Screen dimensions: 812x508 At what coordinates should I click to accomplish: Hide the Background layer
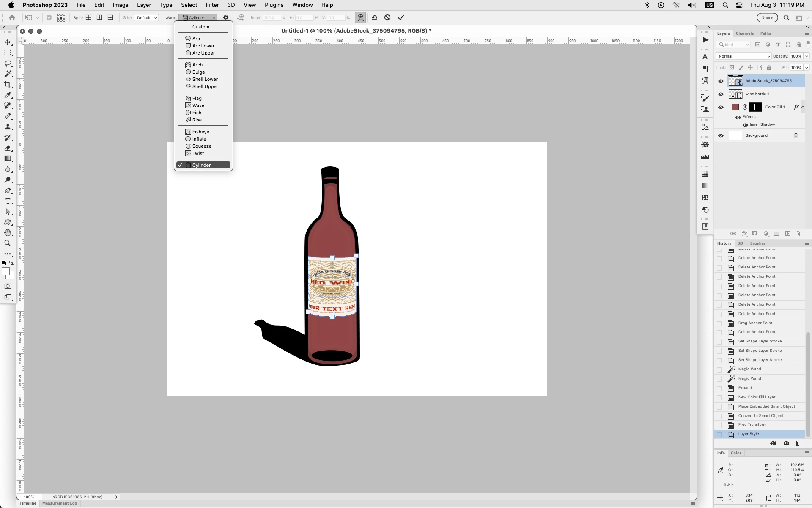coord(721,136)
